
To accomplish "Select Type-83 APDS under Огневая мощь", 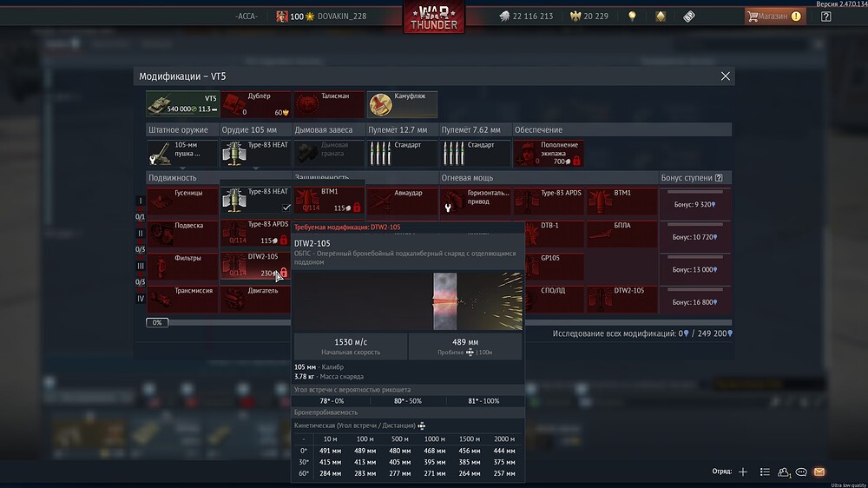I will click(548, 201).
